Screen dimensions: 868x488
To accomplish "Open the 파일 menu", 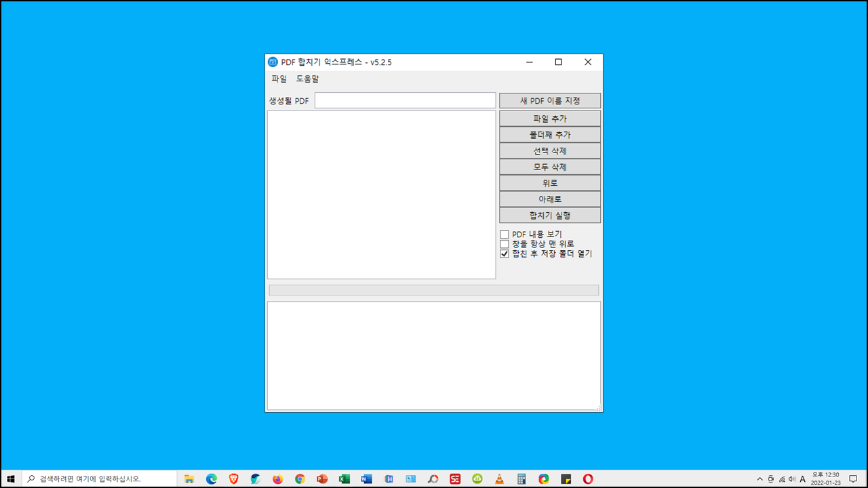I will (x=279, y=79).
